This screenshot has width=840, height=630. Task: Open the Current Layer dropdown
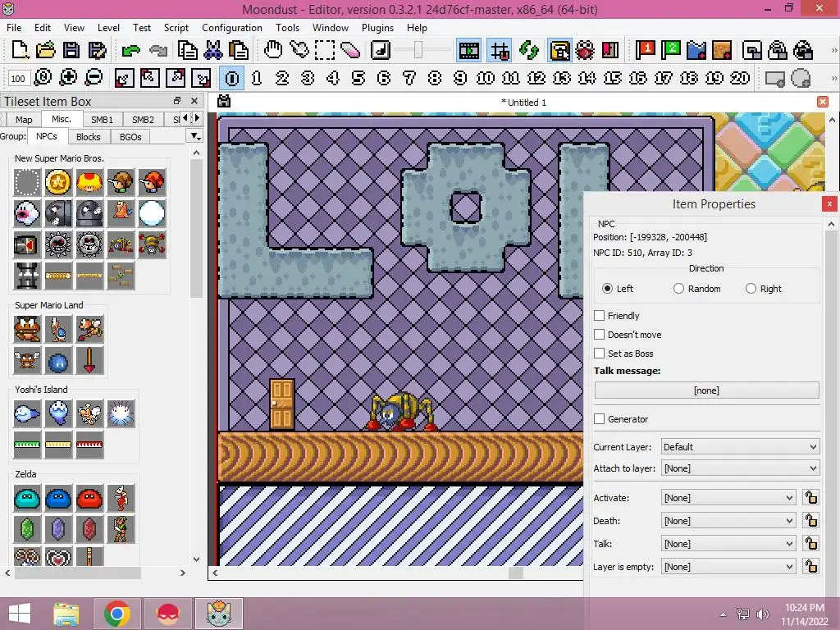[x=741, y=447]
